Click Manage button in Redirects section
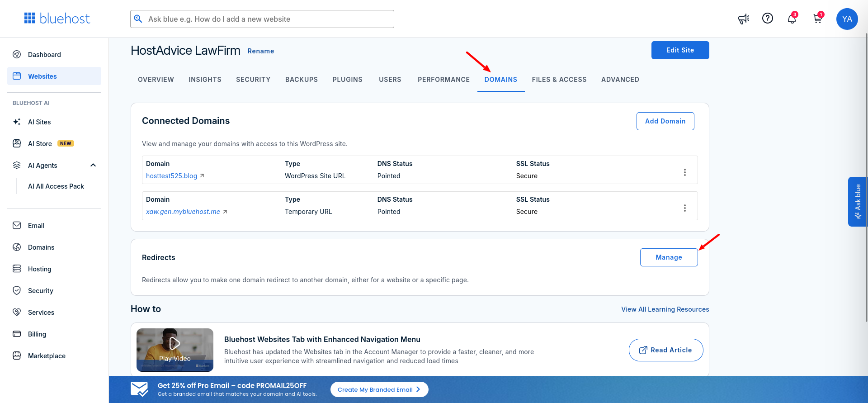This screenshot has width=868, height=403. [669, 257]
